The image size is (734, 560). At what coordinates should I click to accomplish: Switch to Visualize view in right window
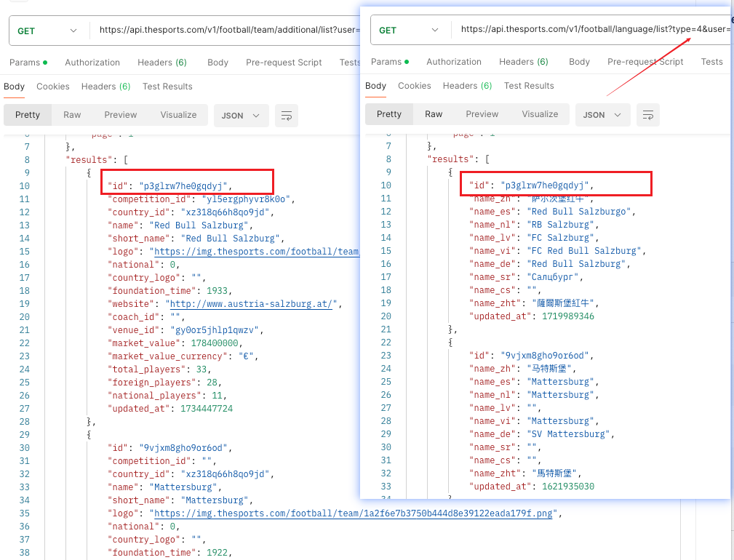[540, 114]
